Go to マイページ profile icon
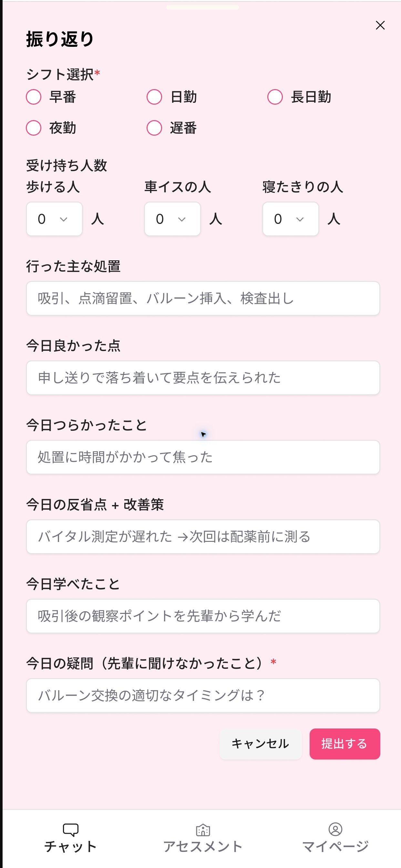This screenshot has width=401, height=868. [x=335, y=829]
